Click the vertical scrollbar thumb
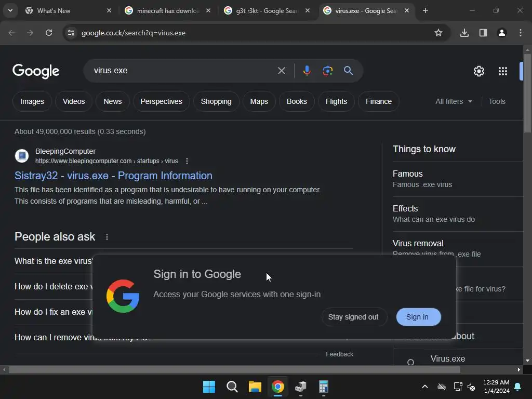This screenshot has width=532, height=399. 527,92
